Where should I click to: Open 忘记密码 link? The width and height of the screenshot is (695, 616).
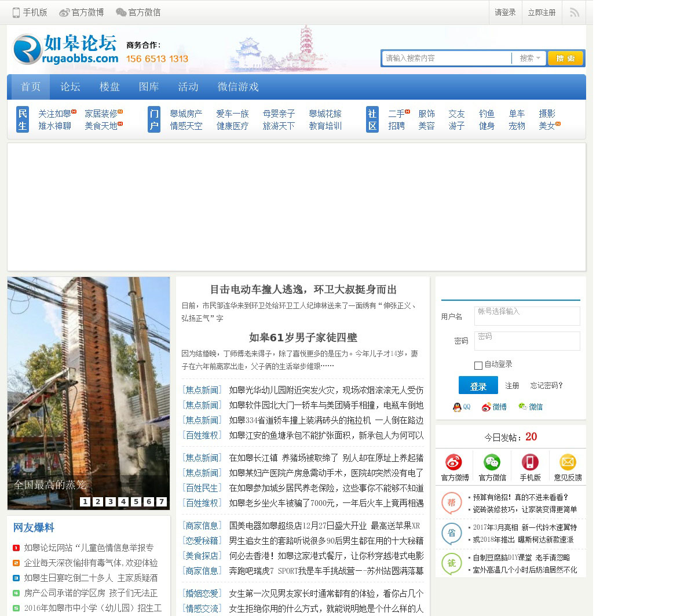pyautogui.click(x=546, y=385)
